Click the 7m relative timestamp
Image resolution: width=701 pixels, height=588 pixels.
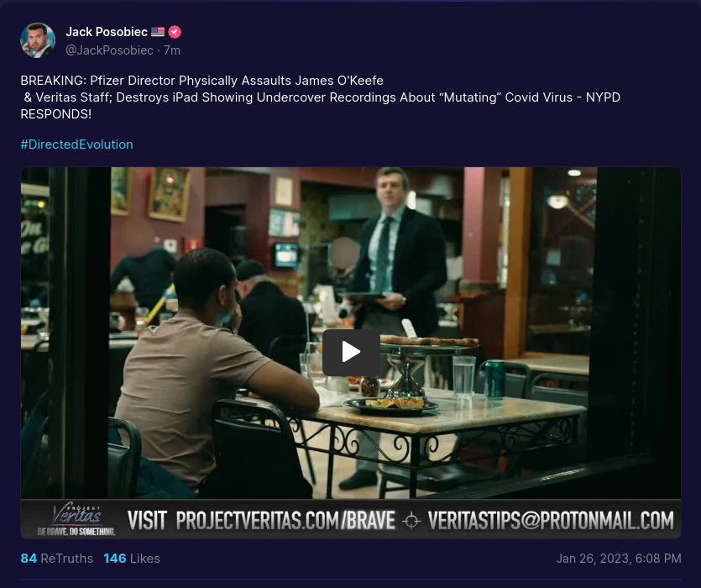point(172,50)
